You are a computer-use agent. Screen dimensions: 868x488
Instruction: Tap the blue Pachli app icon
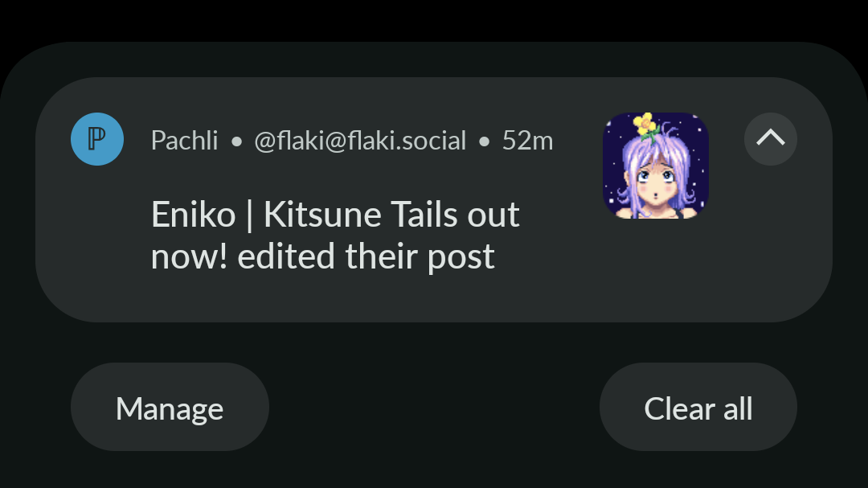coord(97,139)
